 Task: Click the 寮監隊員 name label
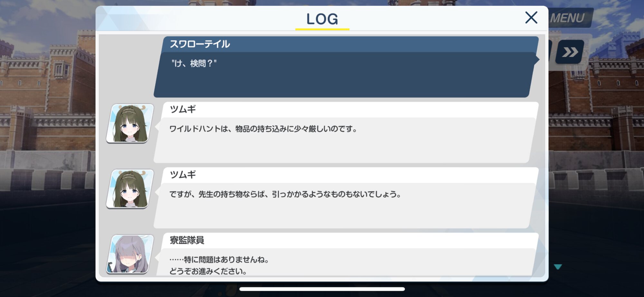point(187,240)
